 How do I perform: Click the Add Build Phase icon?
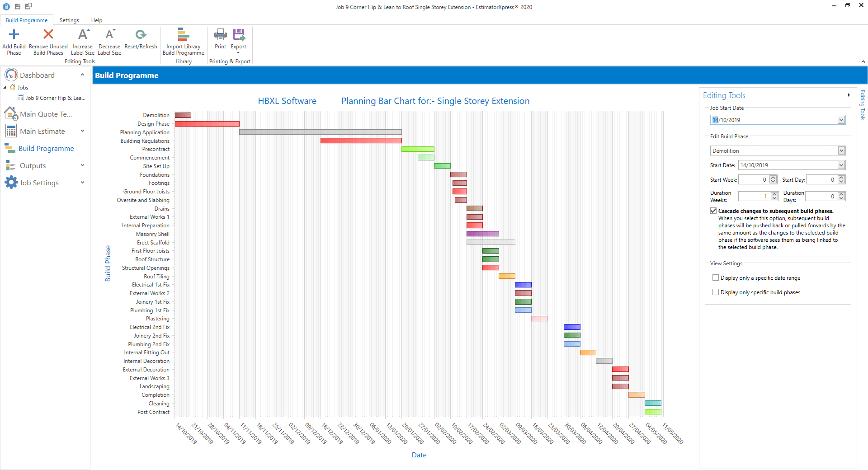[x=14, y=34]
